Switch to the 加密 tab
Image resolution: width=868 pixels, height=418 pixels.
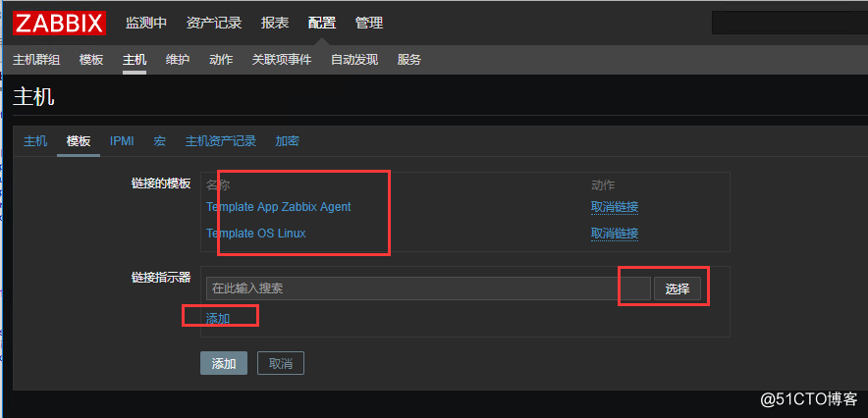coord(288,141)
